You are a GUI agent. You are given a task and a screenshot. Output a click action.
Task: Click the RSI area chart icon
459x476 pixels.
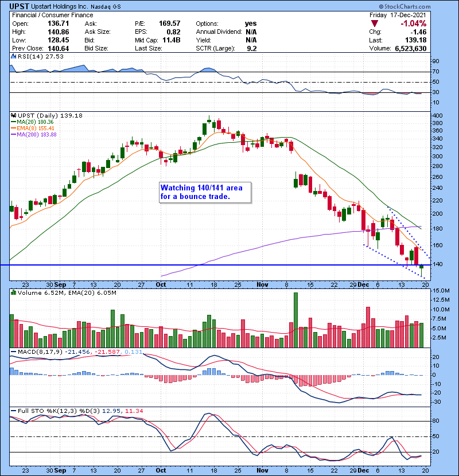click(13, 56)
